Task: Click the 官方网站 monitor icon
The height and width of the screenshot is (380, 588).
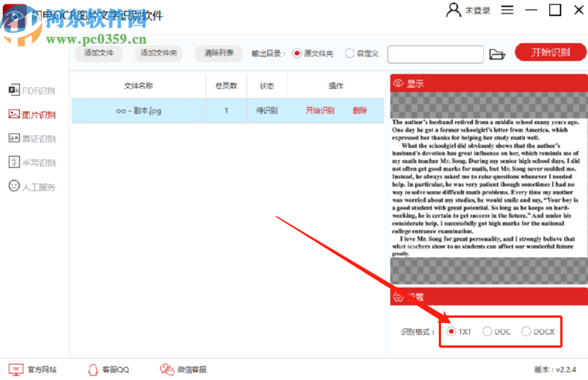Action: pyautogui.click(x=16, y=369)
